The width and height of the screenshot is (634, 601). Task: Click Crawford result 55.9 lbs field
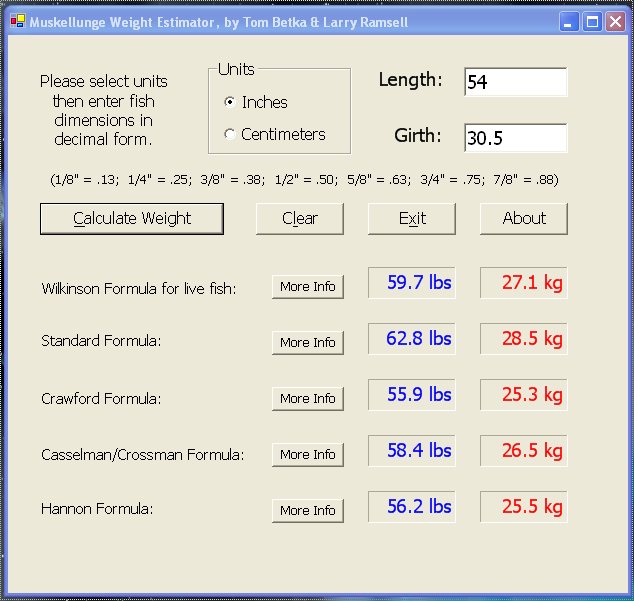[412, 396]
